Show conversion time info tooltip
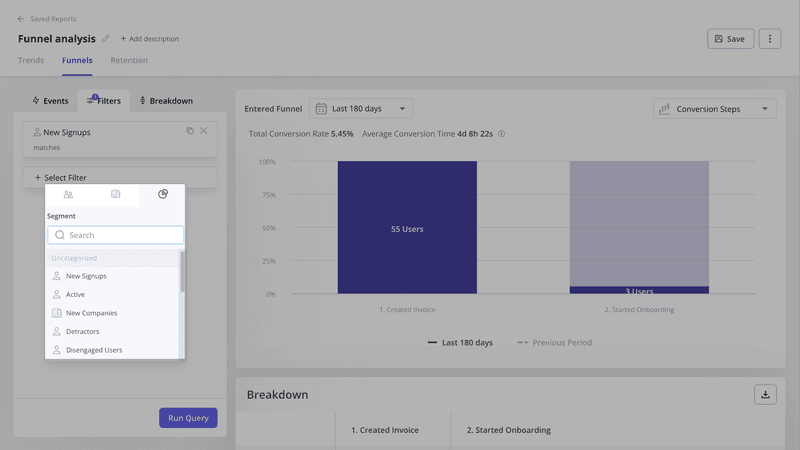 [501, 134]
